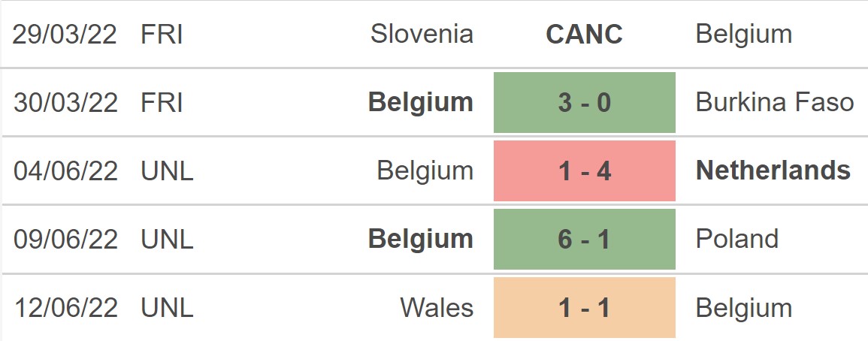868x341 pixels.
Task: Click Belgium in the 04/06/22 row
Action: [x=425, y=170]
